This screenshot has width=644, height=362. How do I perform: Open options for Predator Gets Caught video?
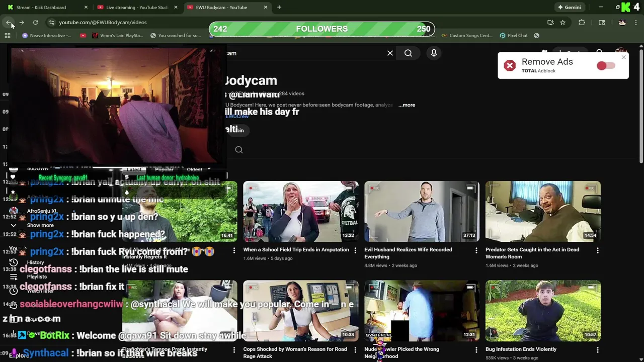(x=597, y=250)
